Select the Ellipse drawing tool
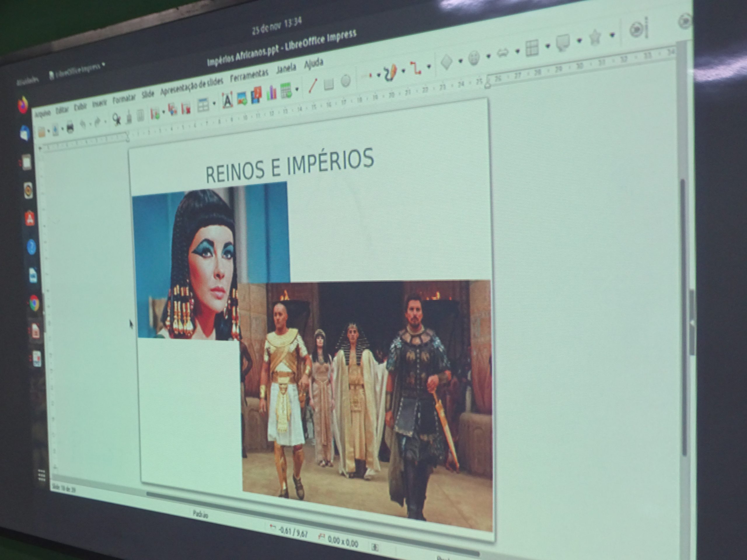Image resolution: width=747 pixels, height=560 pixels. (345, 81)
